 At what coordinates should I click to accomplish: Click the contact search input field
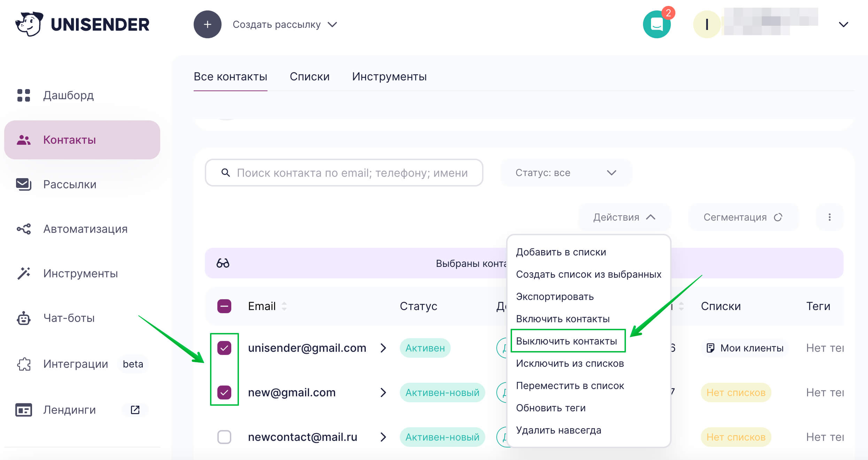pyautogui.click(x=352, y=173)
